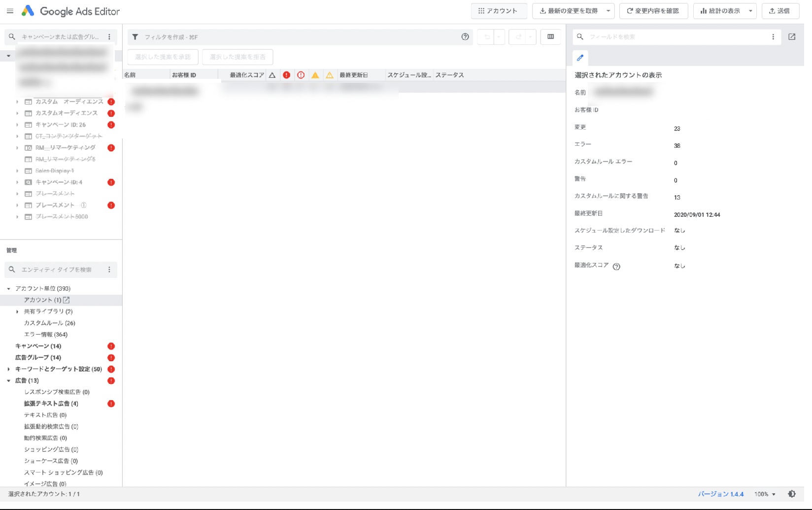Image resolution: width=812 pixels, height=510 pixels.
Task: Open dropdown arrow on 統計の表示
Action: (750, 11)
